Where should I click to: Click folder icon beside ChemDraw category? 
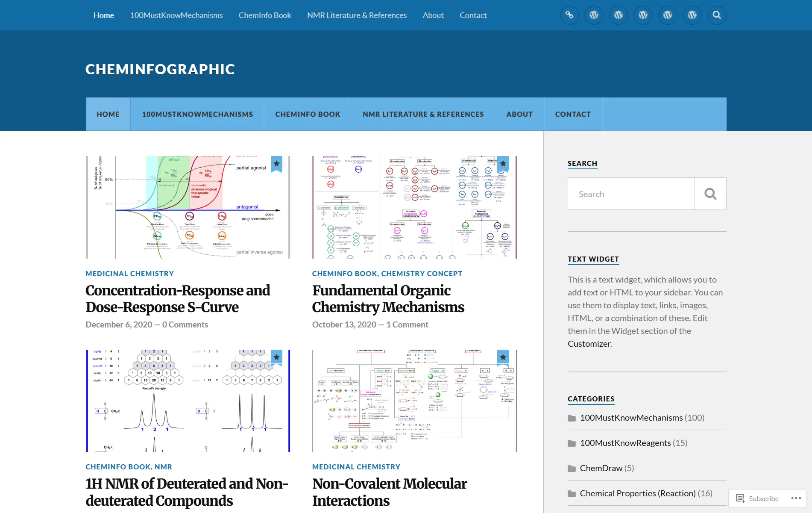pyautogui.click(x=572, y=469)
